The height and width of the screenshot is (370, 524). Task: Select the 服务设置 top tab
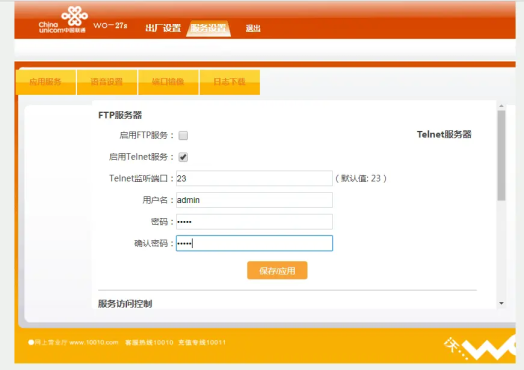pos(209,28)
